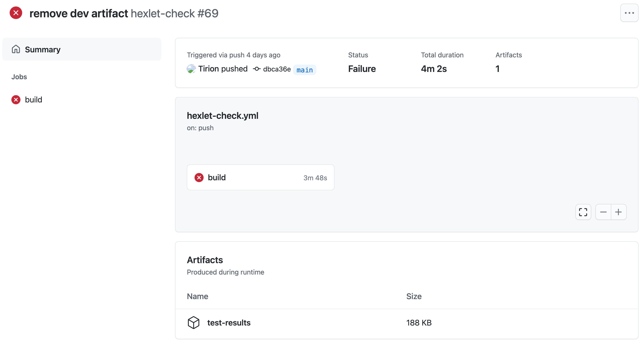Click the commit icon before dbca36e

pyautogui.click(x=257, y=69)
